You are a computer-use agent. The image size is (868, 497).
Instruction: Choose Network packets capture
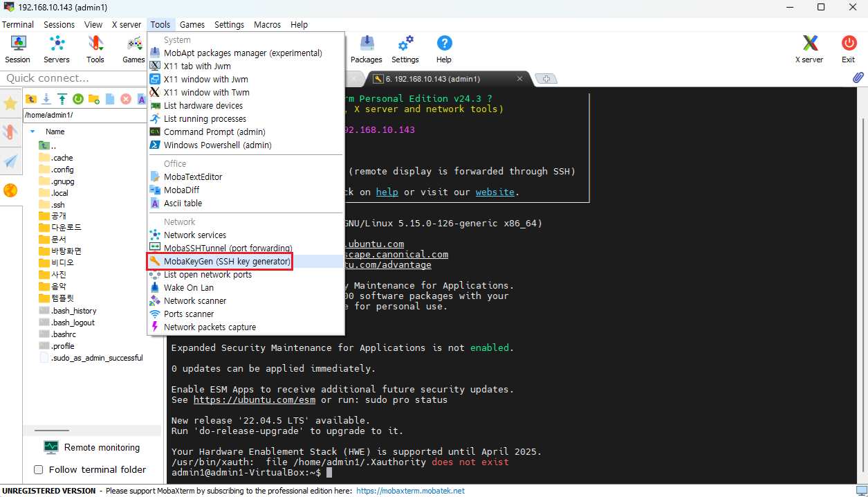point(246,327)
